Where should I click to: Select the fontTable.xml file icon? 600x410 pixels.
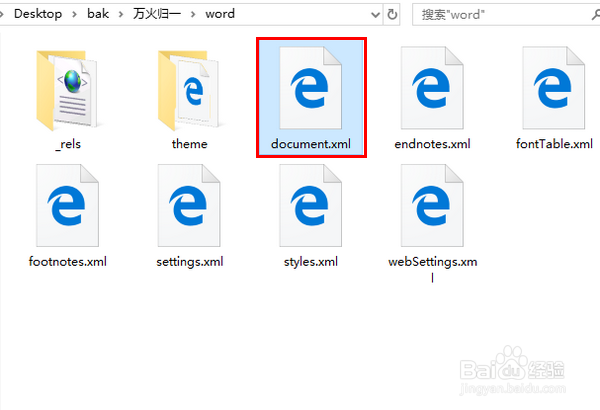553,88
